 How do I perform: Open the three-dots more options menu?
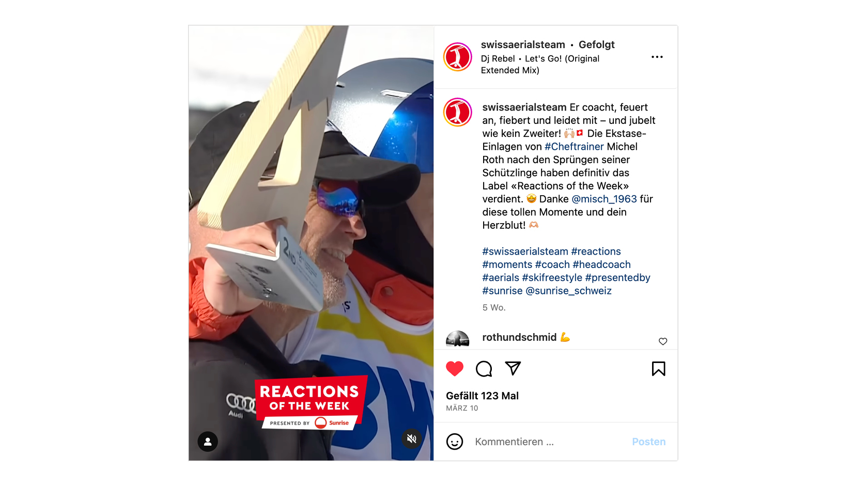[657, 57]
